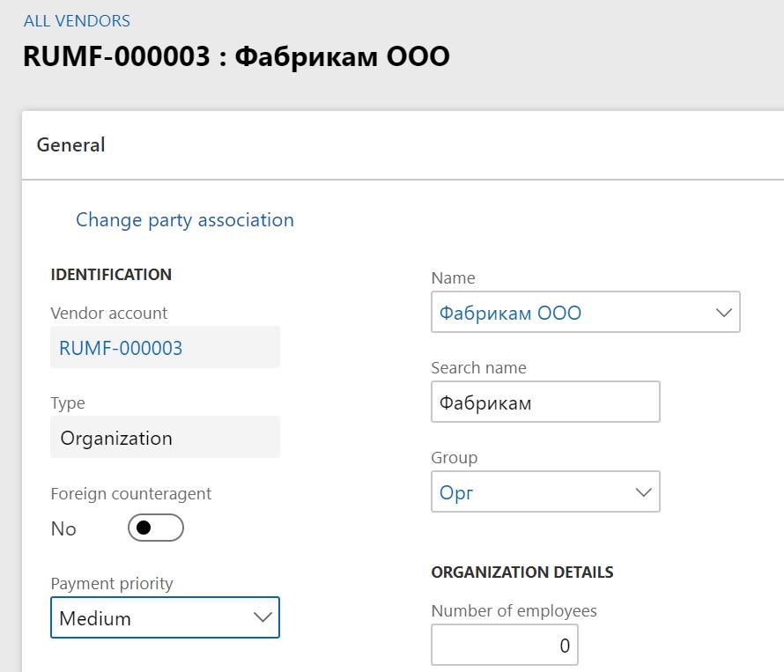Toggle the Foreign counteragent switch
This screenshot has height=672, width=784.
coord(155,528)
